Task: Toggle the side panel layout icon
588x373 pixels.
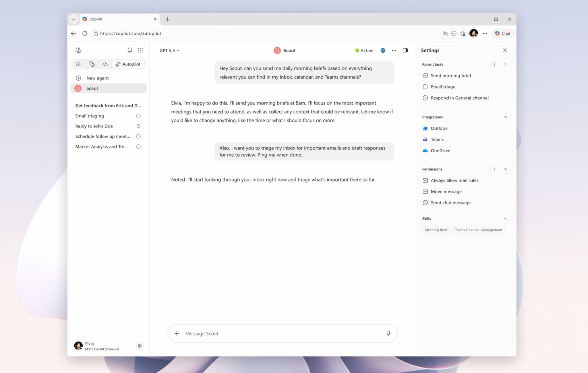Action: tap(405, 51)
